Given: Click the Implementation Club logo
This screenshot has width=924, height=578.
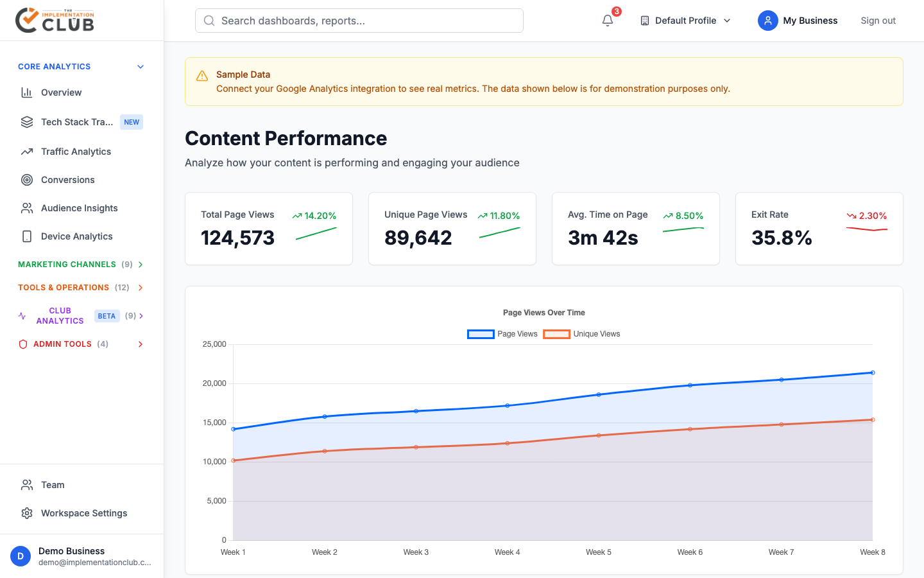Looking at the screenshot, I should point(55,20).
